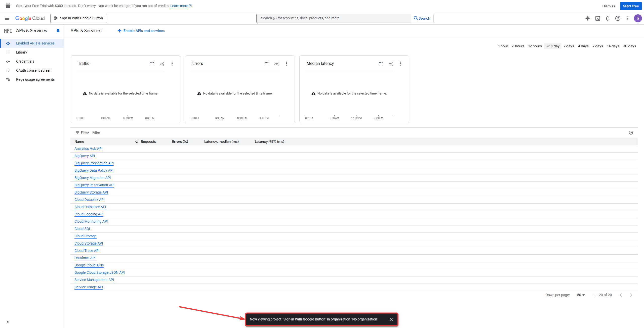The image size is (644, 328).
Task: Open Median latency chart more options
Action: (401, 64)
